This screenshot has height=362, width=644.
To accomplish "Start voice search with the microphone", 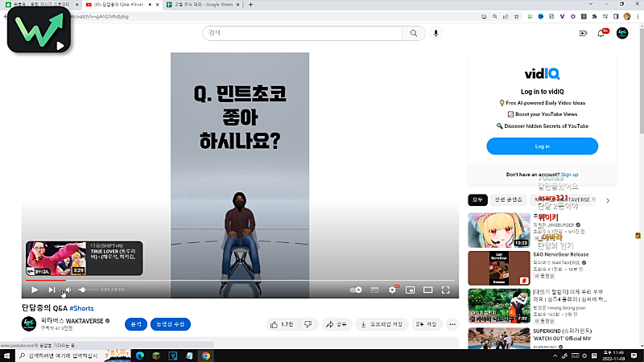I will [436, 33].
